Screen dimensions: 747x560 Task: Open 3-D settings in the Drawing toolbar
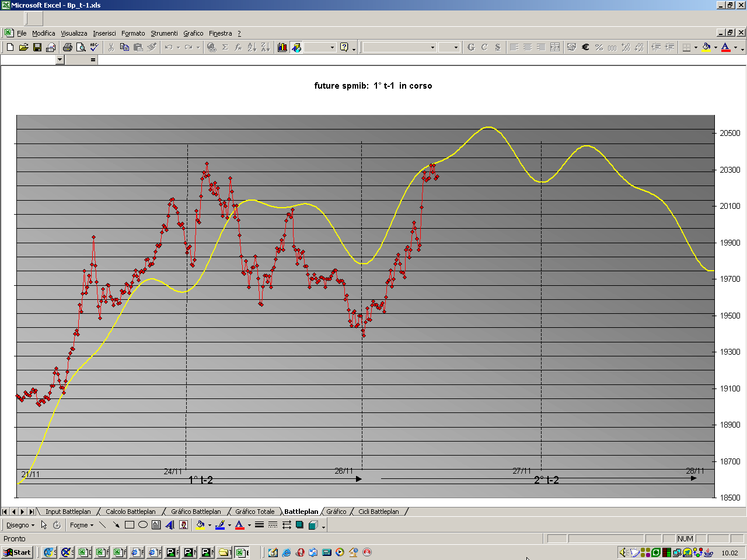[313, 525]
